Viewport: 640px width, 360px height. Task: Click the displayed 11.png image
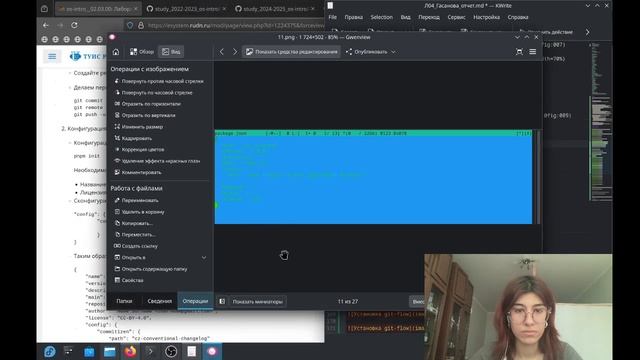tap(373, 177)
